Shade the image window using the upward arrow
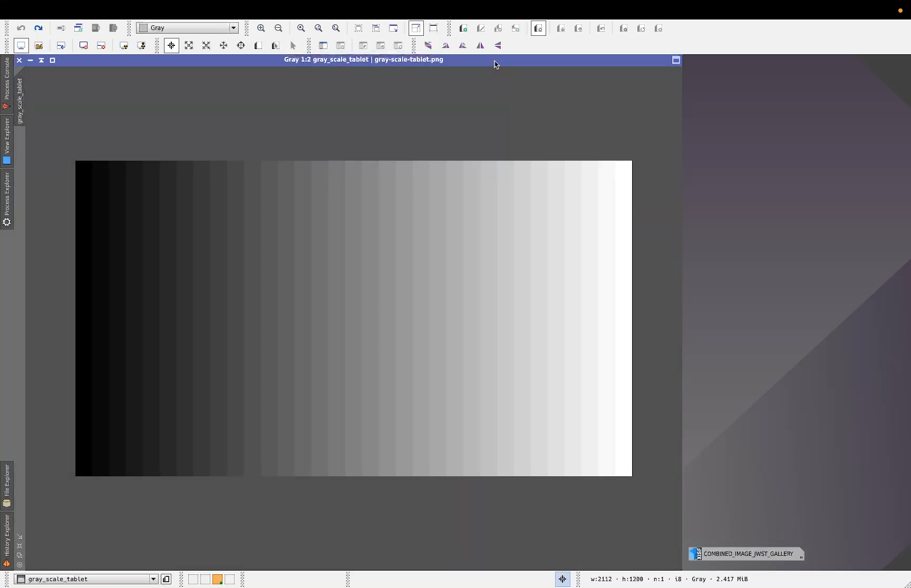This screenshot has width=911, height=588. click(x=41, y=60)
